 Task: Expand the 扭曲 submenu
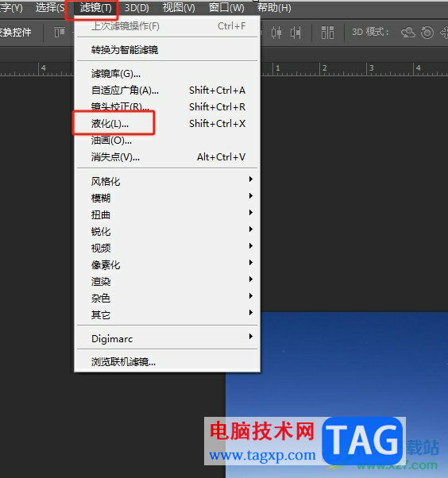[167, 214]
